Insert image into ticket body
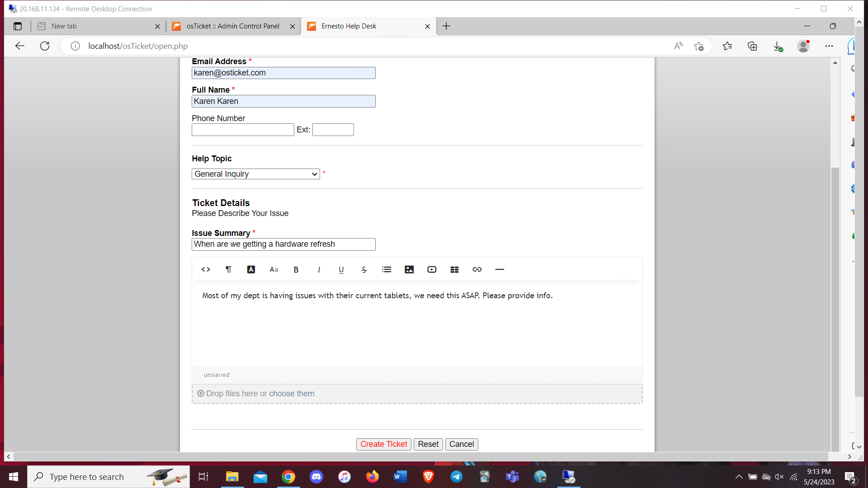This screenshot has width=868, height=488. point(409,269)
